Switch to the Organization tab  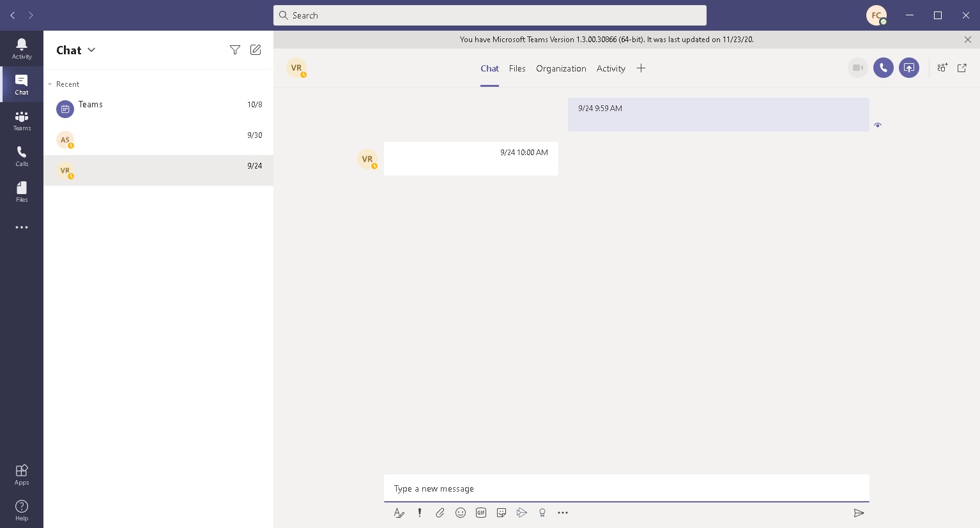(561, 68)
